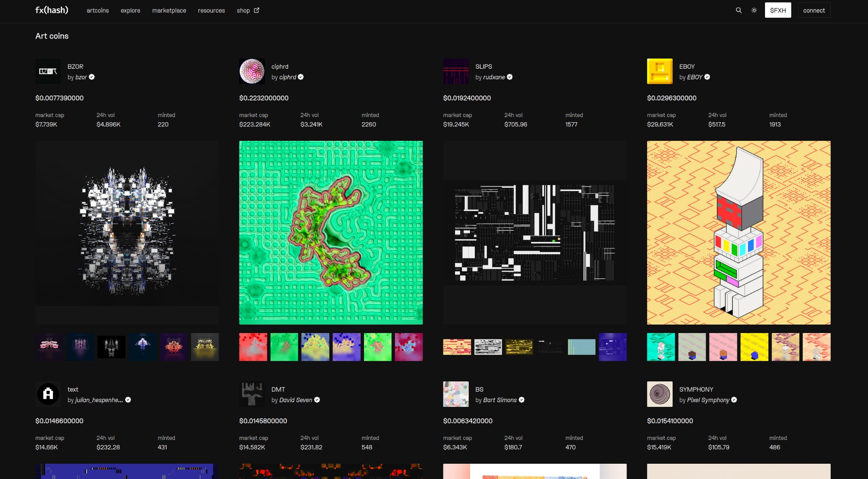The width and height of the screenshot is (868, 479).
Task: Click the fx(hash) home logo
Action: pyautogui.click(x=52, y=10)
